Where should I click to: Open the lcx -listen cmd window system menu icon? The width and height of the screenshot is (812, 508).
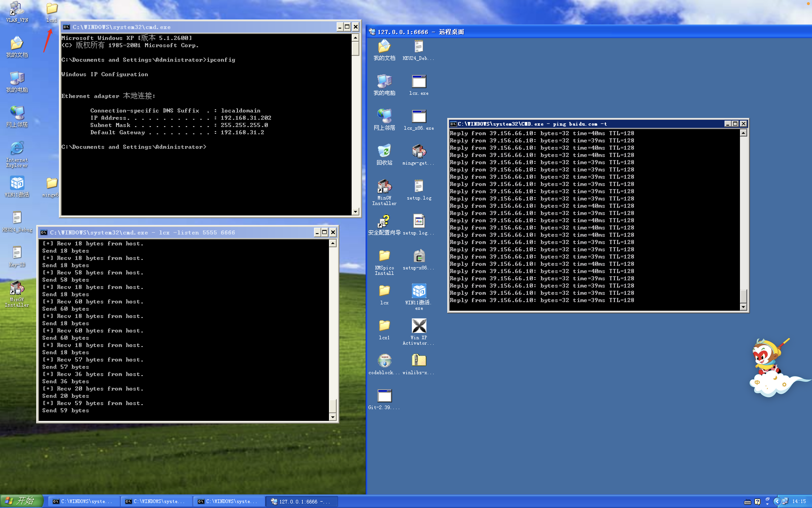point(44,232)
